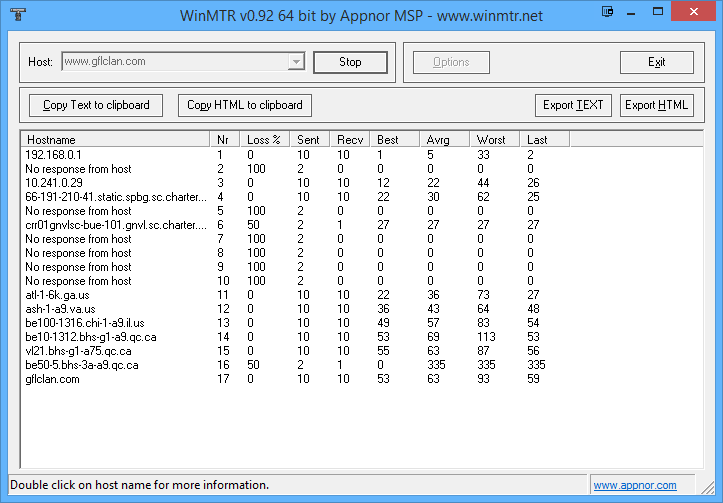Click the Host field showing www.gflclan.com

173,62
